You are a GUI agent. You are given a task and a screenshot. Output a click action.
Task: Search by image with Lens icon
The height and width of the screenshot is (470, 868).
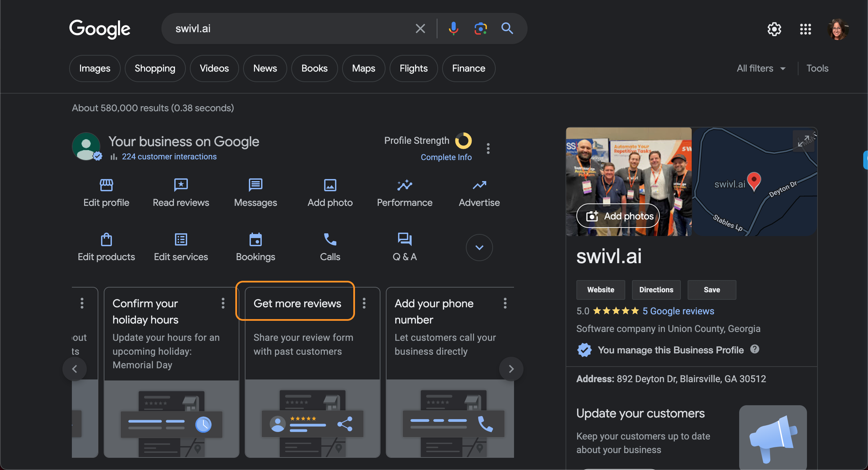480,28
